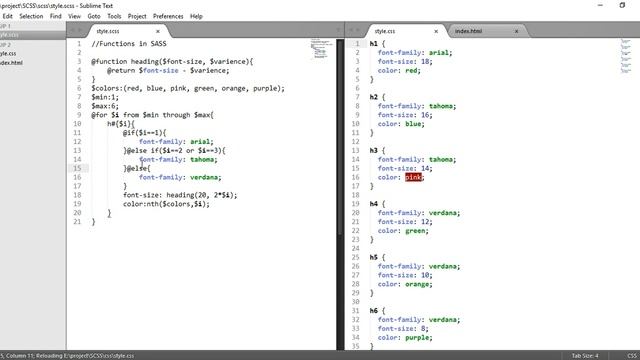Click the highlighted pink color value
This screenshot has width=640, height=360.
click(413, 177)
